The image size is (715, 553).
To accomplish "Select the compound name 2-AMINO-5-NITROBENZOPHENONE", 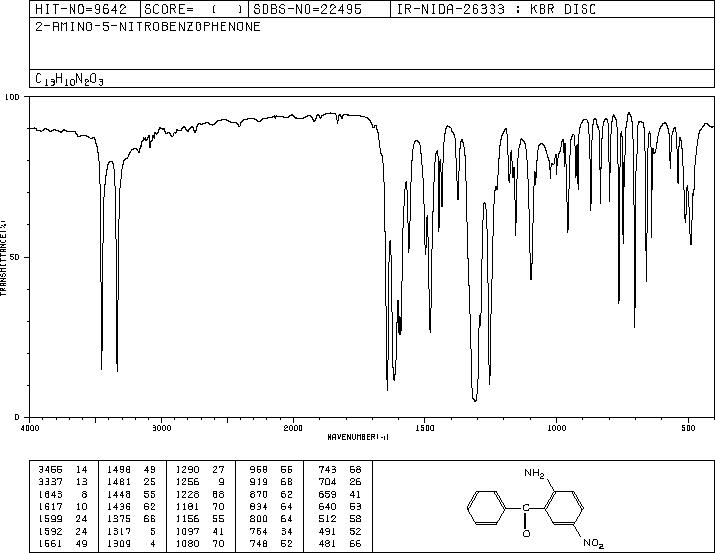I will pyautogui.click(x=148, y=27).
